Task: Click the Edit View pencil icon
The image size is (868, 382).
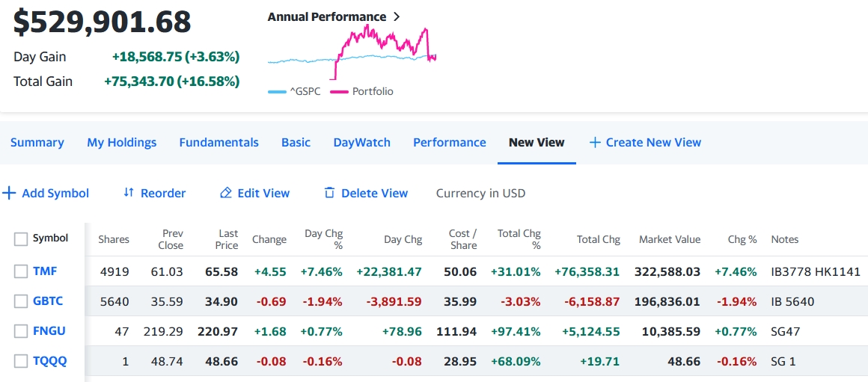Action: [225, 194]
